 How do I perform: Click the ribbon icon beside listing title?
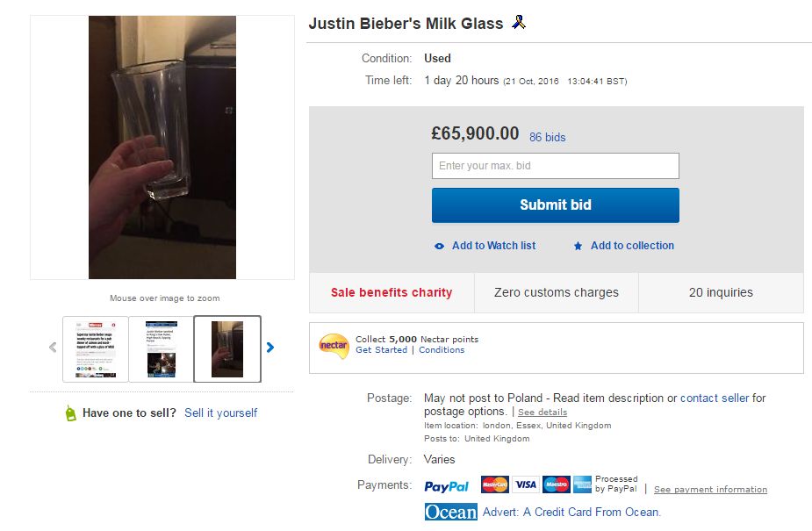519,23
